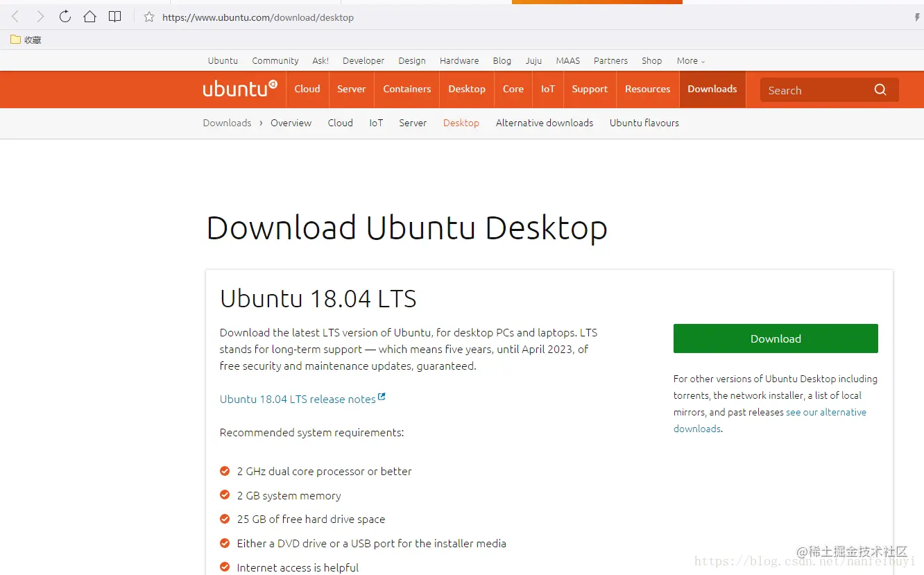The height and width of the screenshot is (575, 924).
Task: Click the lightning bolt icon in the address bar
Action: [x=917, y=17]
